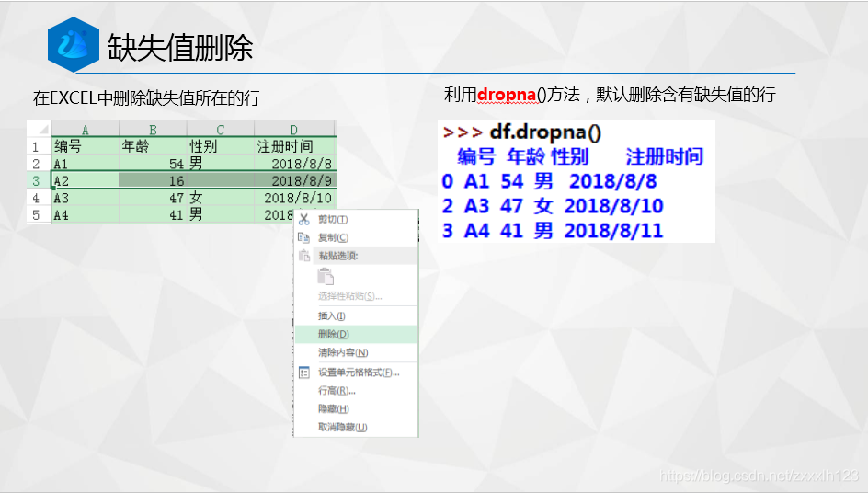The width and height of the screenshot is (868, 493).
Task: Click cell containing 年龄 in spreadsheet
Action: pyautogui.click(x=153, y=146)
